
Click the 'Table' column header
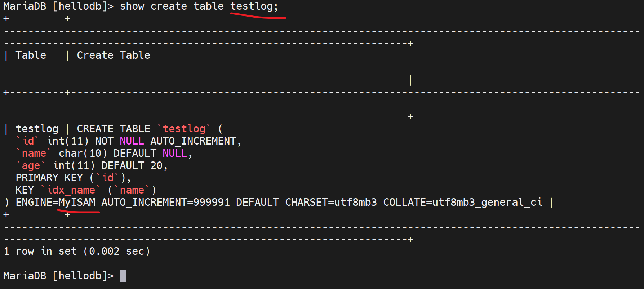31,55
